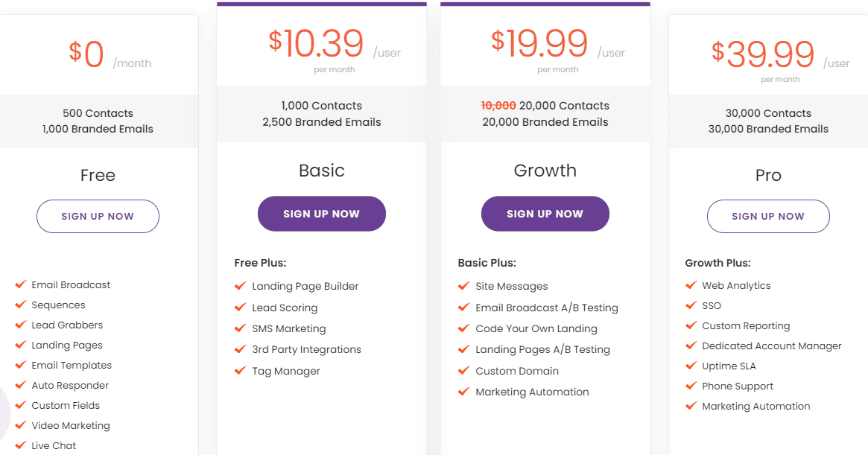Click the checkmark beside Email Broadcast

(x=19, y=284)
